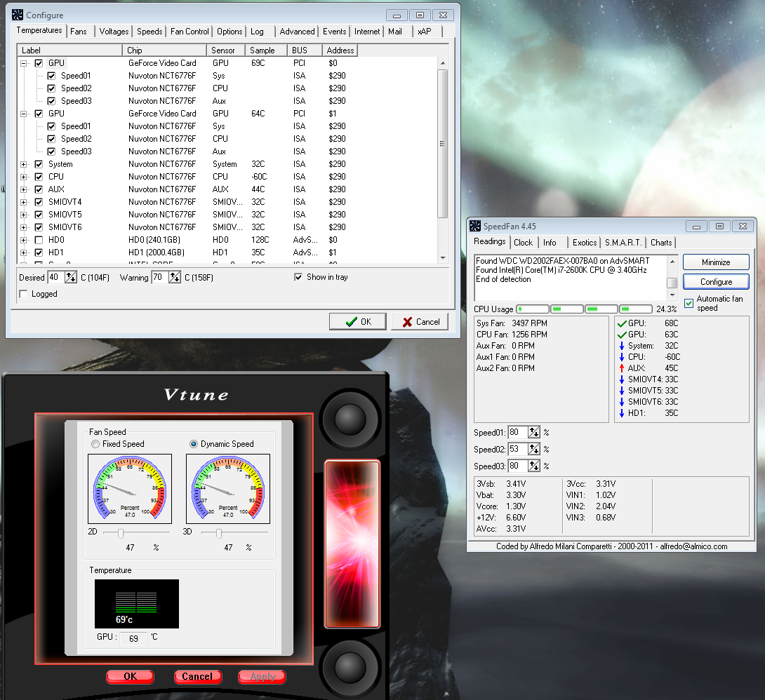Select the Fixed Speed radio button
The width and height of the screenshot is (765, 700).
(x=95, y=444)
